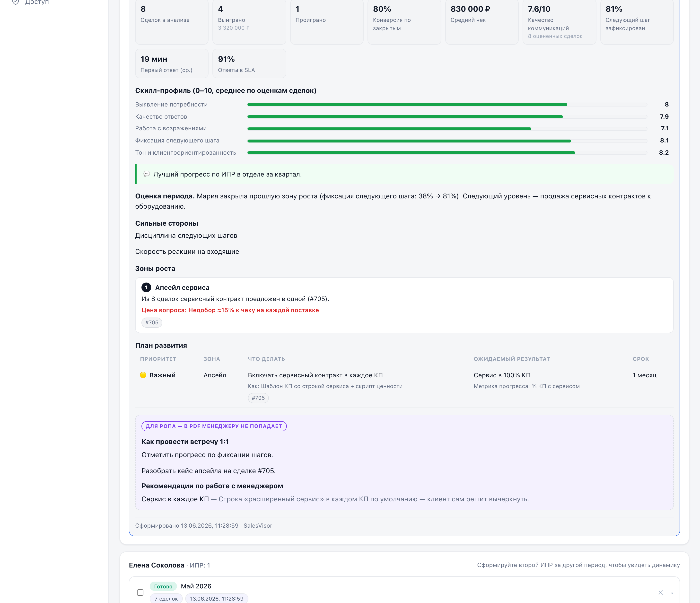Tick the checkbox for the Май 2026 report
The height and width of the screenshot is (603, 700).
(x=140, y=592)
